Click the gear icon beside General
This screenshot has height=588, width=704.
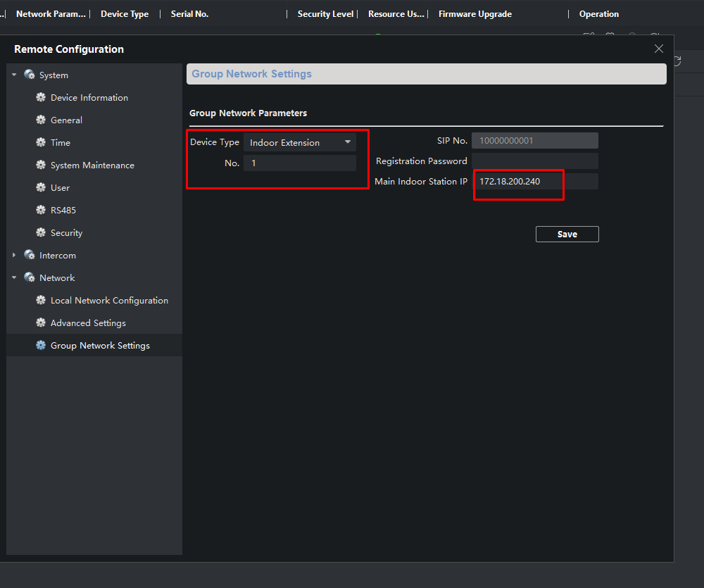(x=41, y=120)
